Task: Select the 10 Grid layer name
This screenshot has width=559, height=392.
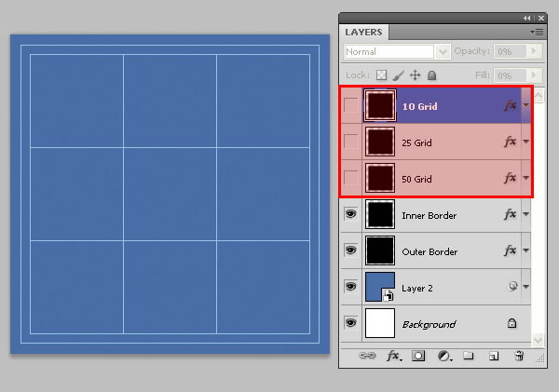Action: click(419, 106)
